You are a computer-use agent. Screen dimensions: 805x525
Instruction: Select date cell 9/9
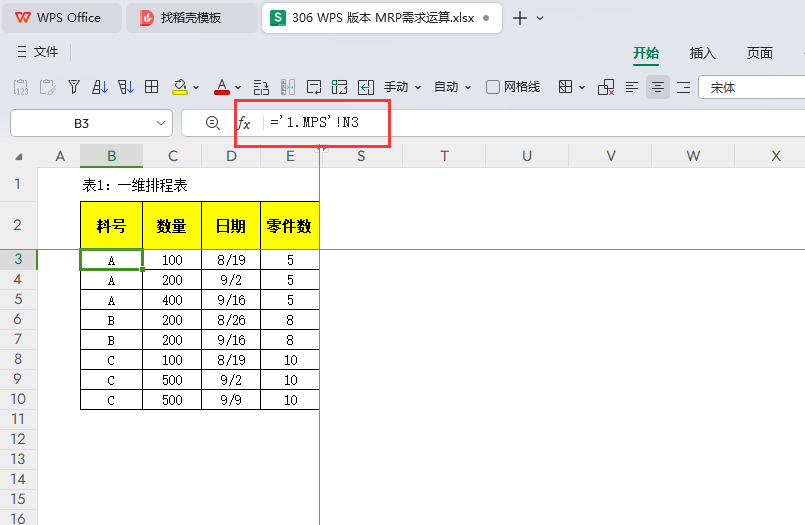click(x=231, y=400)
